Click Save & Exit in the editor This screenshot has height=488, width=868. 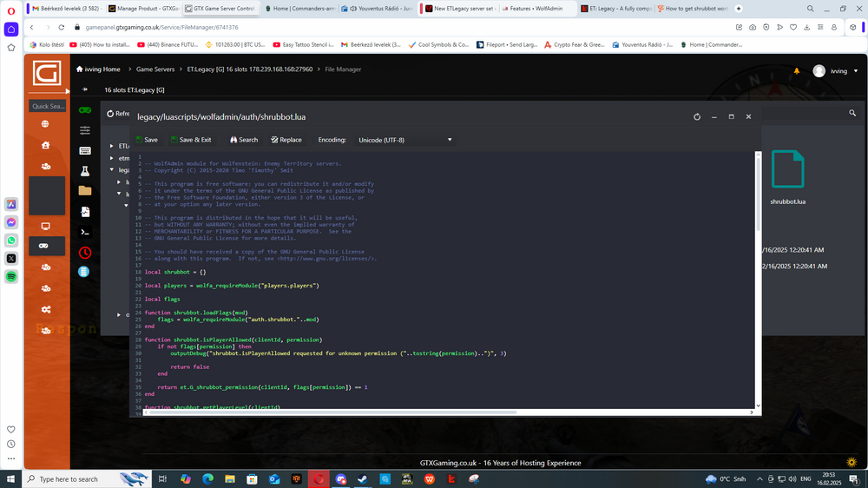191,140
